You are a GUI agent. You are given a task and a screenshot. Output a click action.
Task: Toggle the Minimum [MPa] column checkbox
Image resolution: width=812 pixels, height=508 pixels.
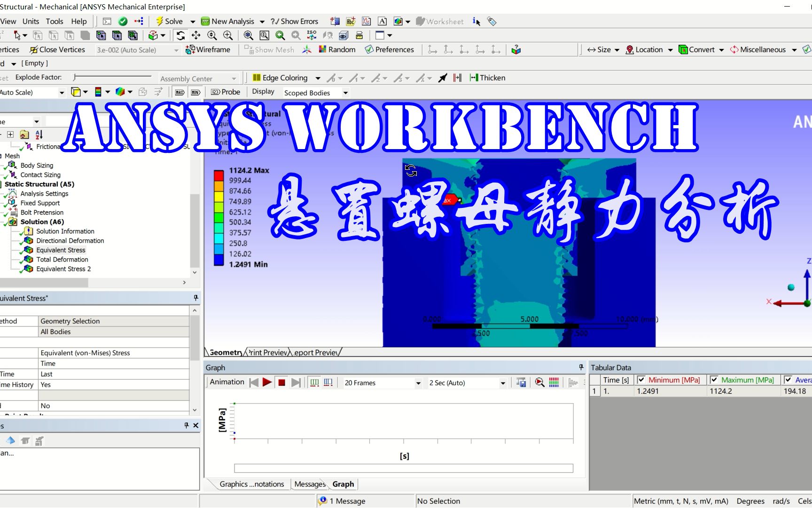641,380
